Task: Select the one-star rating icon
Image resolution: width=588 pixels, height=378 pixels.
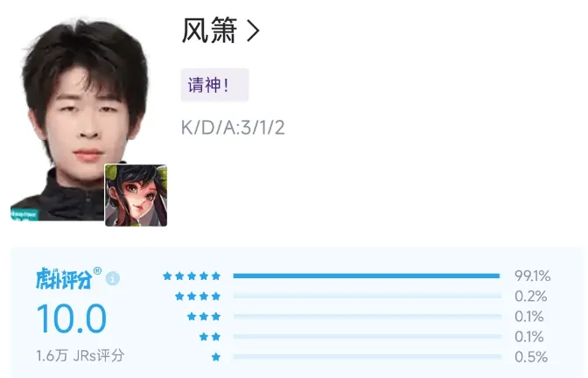Action: pos(216,357)
